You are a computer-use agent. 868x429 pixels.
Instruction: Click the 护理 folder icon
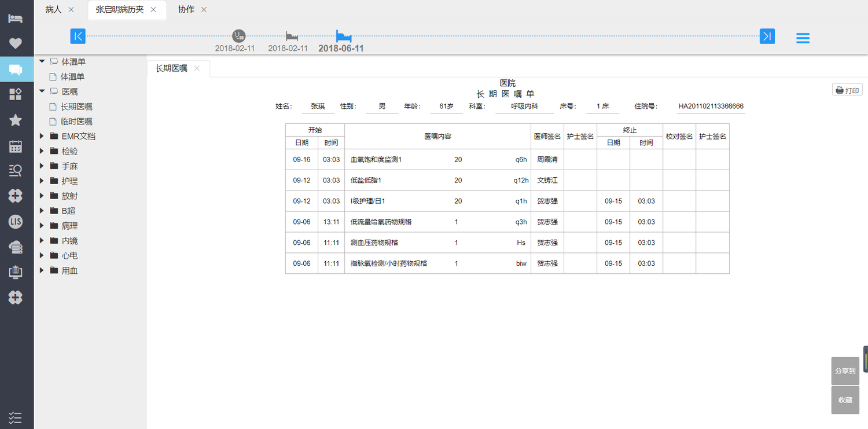(x=54, y=181)
